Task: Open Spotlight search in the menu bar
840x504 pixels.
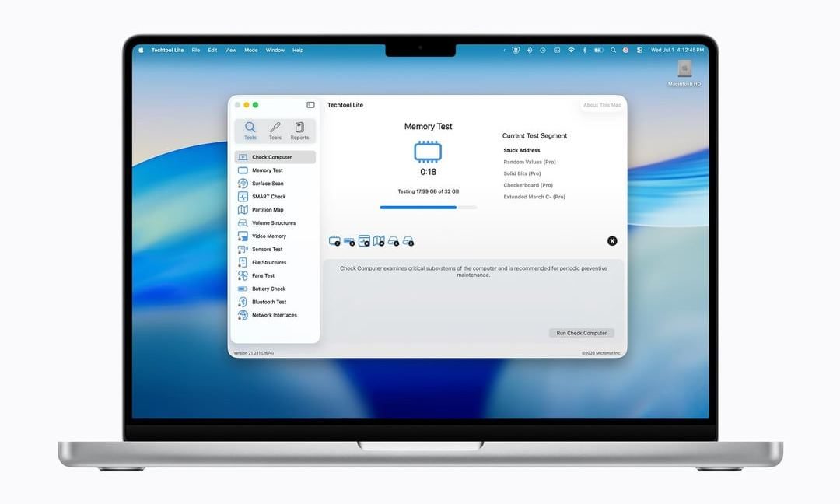Action: tap(613, 50)
